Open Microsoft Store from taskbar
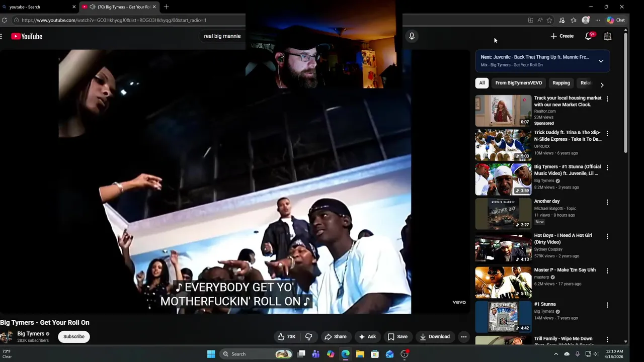The image size is (644, 362). [x=375, y=354]
